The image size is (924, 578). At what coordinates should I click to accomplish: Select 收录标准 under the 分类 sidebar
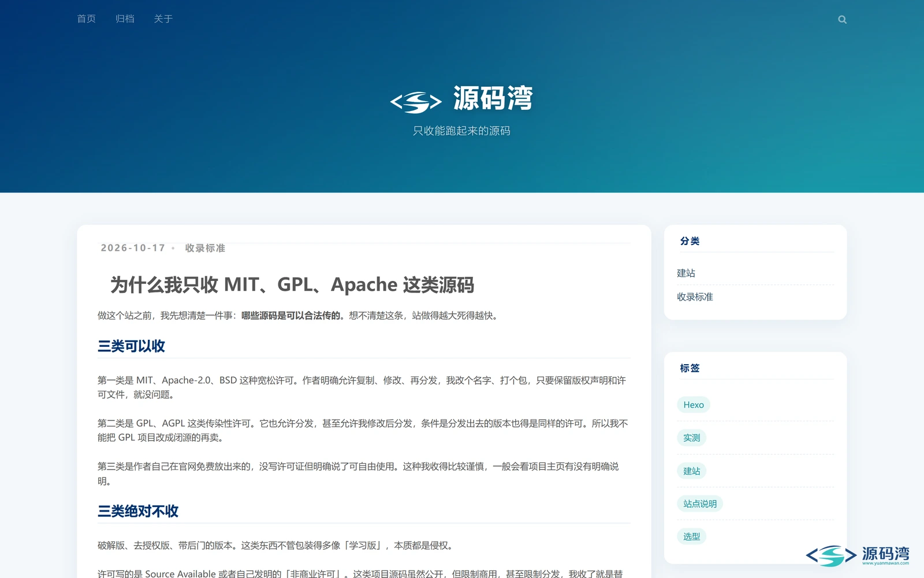(695, 297)
